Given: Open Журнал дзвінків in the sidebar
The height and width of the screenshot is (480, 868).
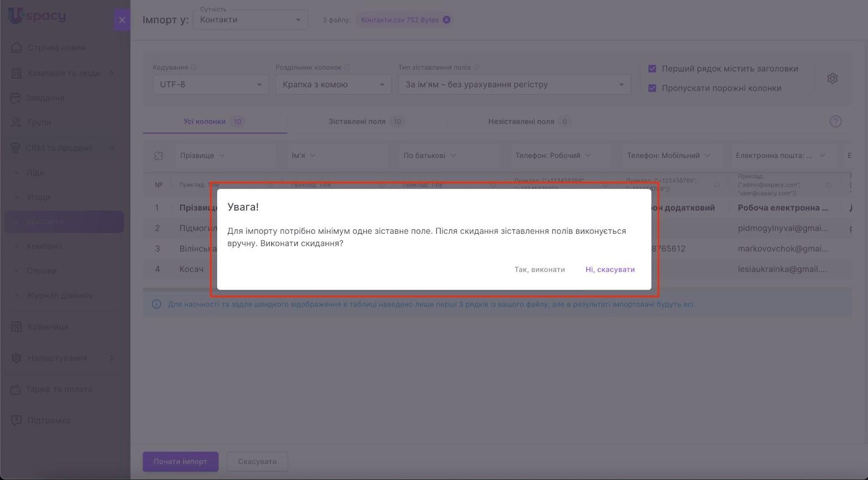Looking at the screenshot, I should tap(60, 296).
